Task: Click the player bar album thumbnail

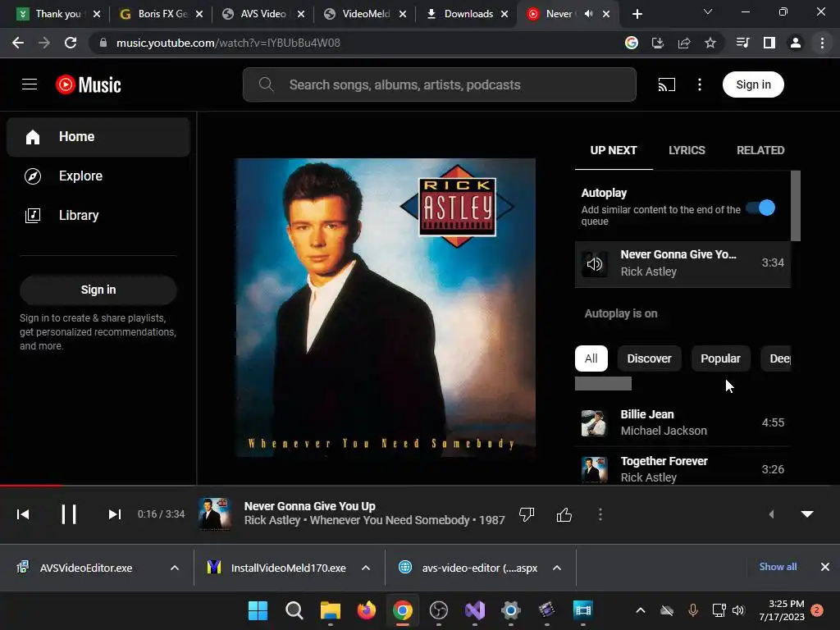Action: pos(215,514)
